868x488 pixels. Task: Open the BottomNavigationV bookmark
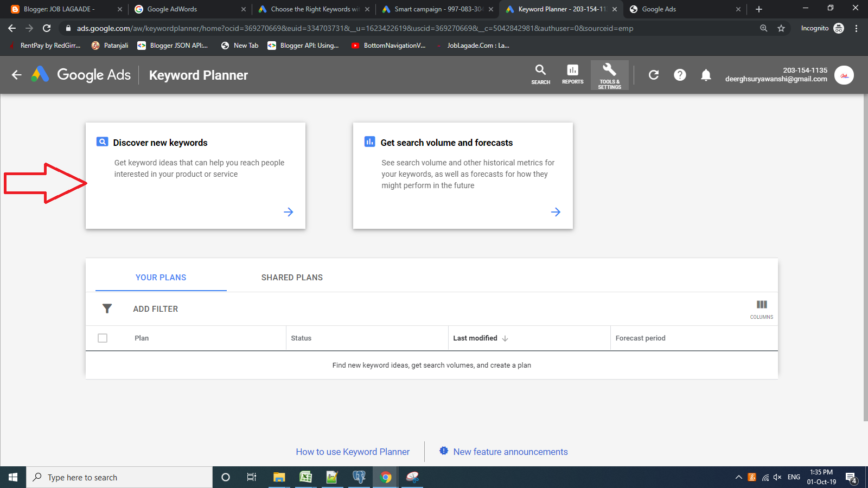click(x=388, y=46)
